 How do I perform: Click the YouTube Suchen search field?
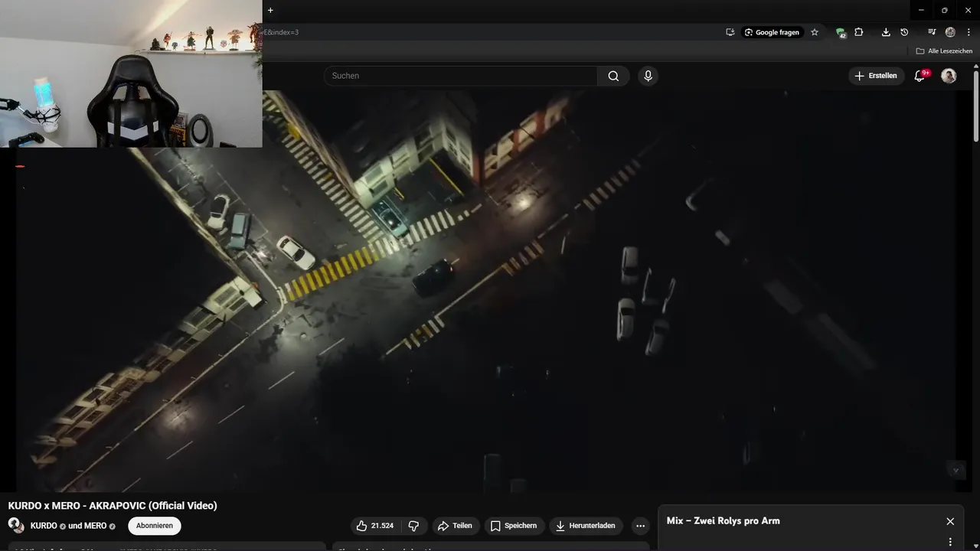pos(460,76)
